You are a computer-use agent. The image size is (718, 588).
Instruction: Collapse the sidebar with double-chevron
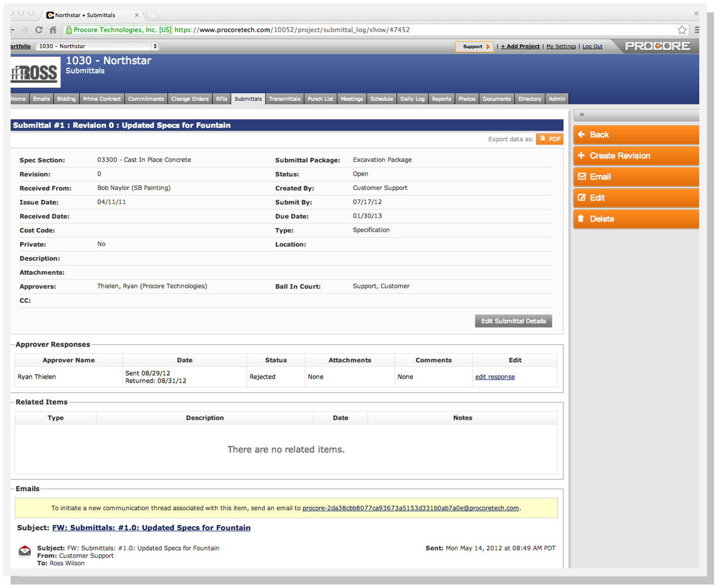click(x=582, y=115)
